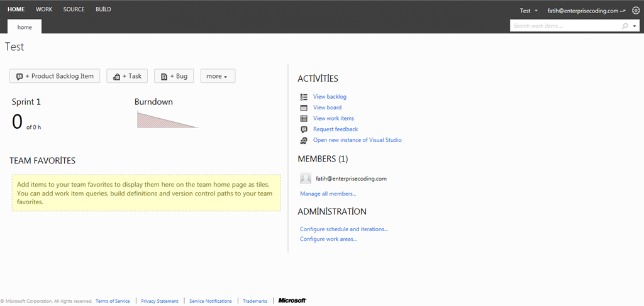Open Terms of Service link
Viewport: 644px width, 306px height.
(x=113, y=301)
